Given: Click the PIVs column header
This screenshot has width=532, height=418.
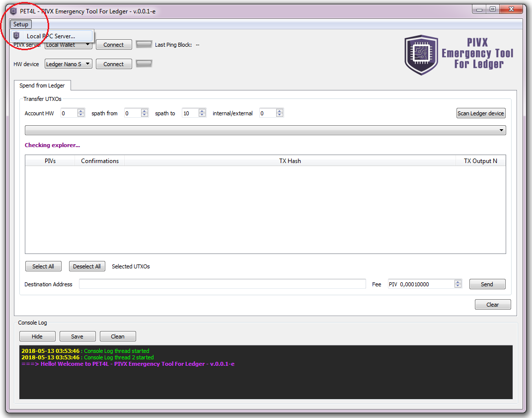Looking at the screenshot, I should [50, 161].
